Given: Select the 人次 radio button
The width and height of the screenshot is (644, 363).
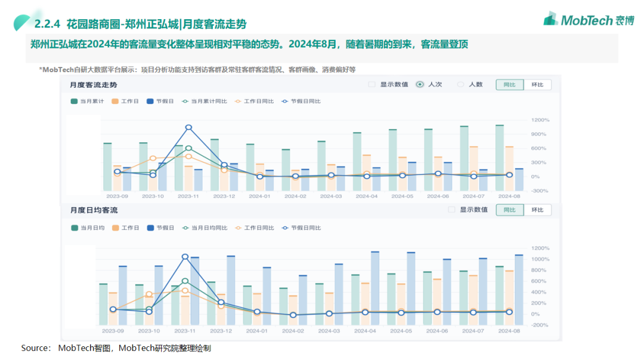Looking at the screenshot, I should coord(420,85).
